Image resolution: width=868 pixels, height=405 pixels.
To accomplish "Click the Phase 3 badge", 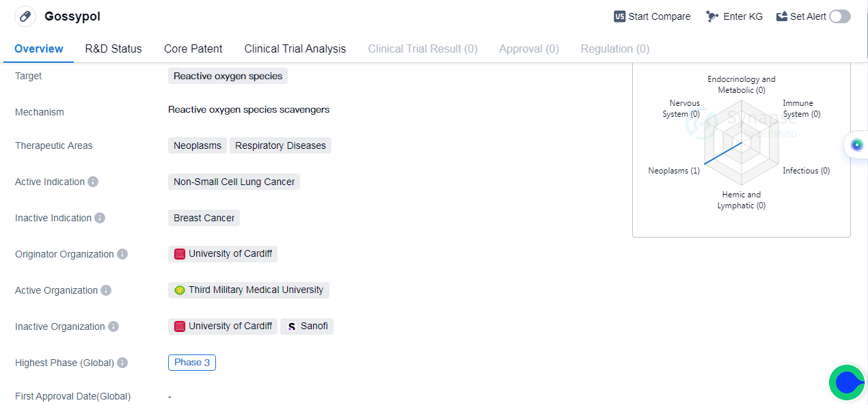I will pyautogui.click(x=192, y=363).
